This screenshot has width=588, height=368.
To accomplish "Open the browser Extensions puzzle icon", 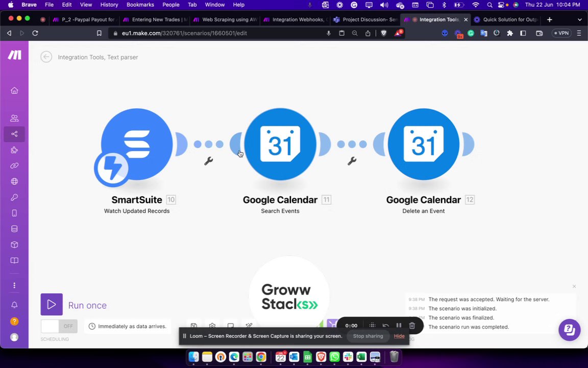I will click(509, 33).
